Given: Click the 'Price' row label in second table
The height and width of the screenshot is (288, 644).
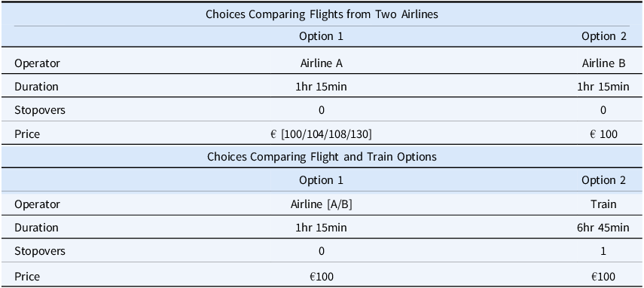Looking at the screenshot, I should tap(27, 276).
